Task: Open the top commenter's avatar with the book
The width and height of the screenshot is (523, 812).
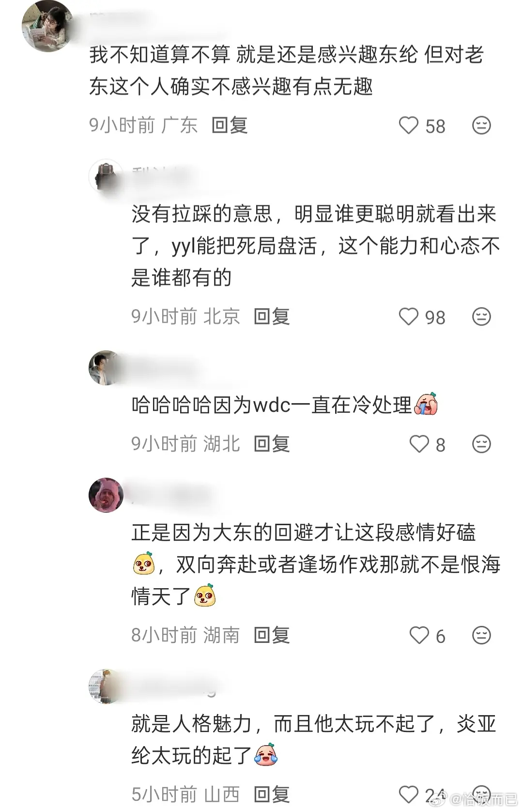Action: tap(47, 25)
